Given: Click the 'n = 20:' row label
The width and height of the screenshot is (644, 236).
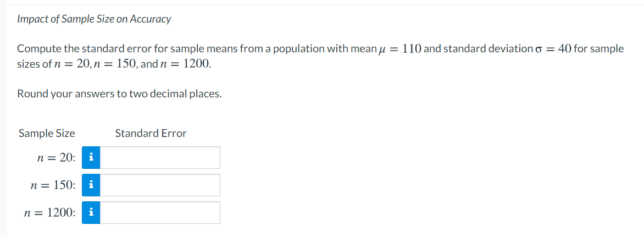Looking at the screenshot, I should [x=56, y=158].
